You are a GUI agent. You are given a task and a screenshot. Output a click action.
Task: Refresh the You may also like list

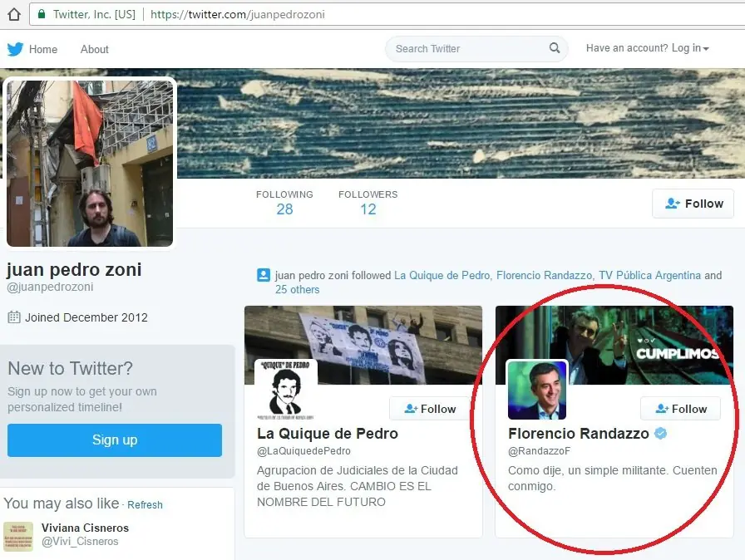click(x=145, y=505)
